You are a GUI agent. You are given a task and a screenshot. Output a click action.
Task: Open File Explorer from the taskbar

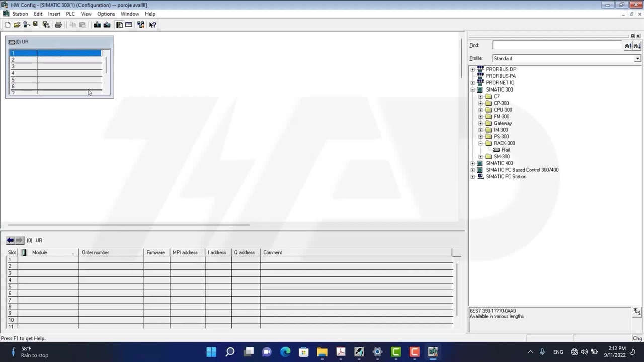point(322,352)
